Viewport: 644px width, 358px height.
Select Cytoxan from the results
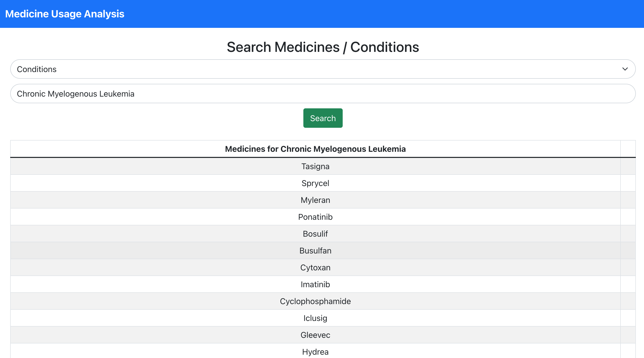(x=315, y=268)
